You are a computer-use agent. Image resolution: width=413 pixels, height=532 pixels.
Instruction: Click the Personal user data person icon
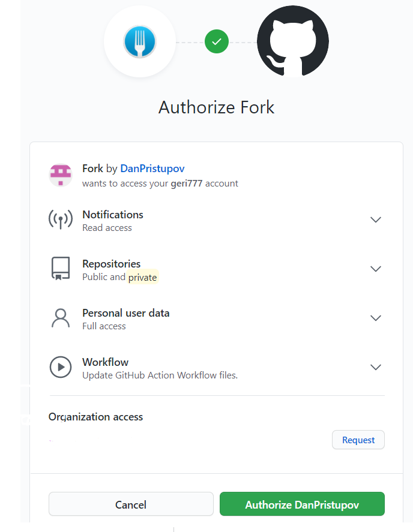coord(60,318)
